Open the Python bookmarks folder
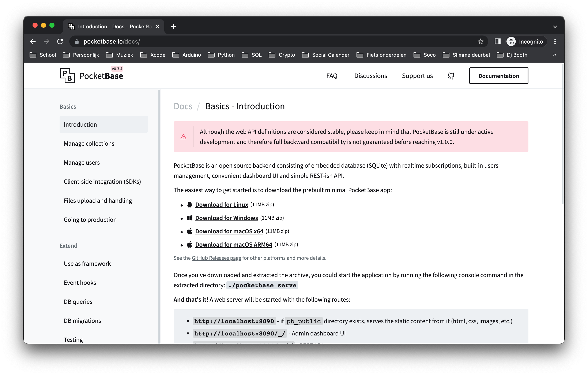This screenshot has height=375, width=588. click(x=221, y=55)
